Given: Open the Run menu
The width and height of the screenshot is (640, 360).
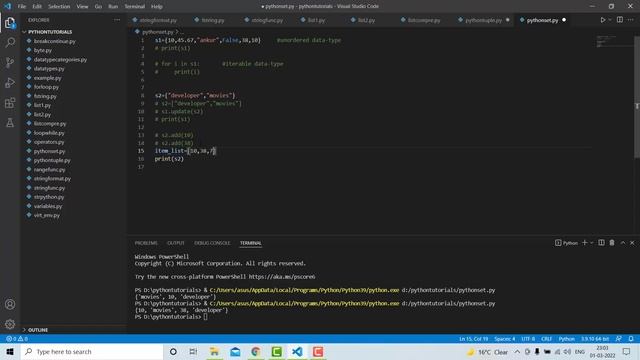Looking at the screenshot, I should coord(113,7).
